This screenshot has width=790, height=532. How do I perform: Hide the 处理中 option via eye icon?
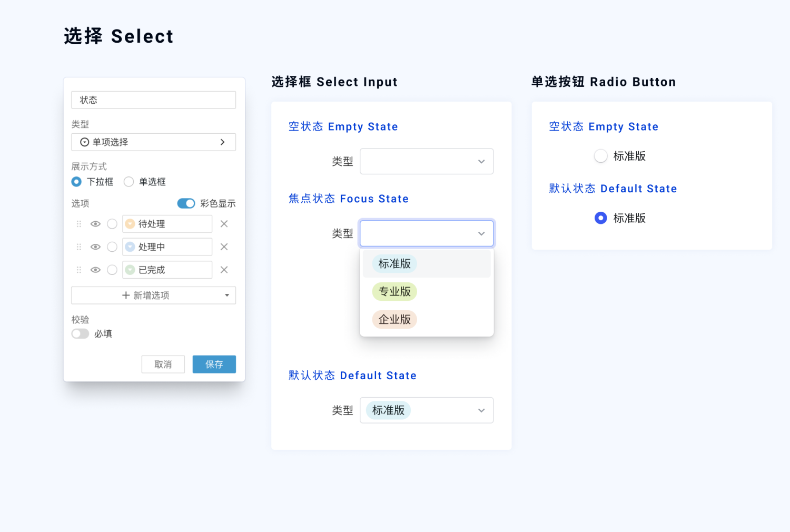click(95, 247)
